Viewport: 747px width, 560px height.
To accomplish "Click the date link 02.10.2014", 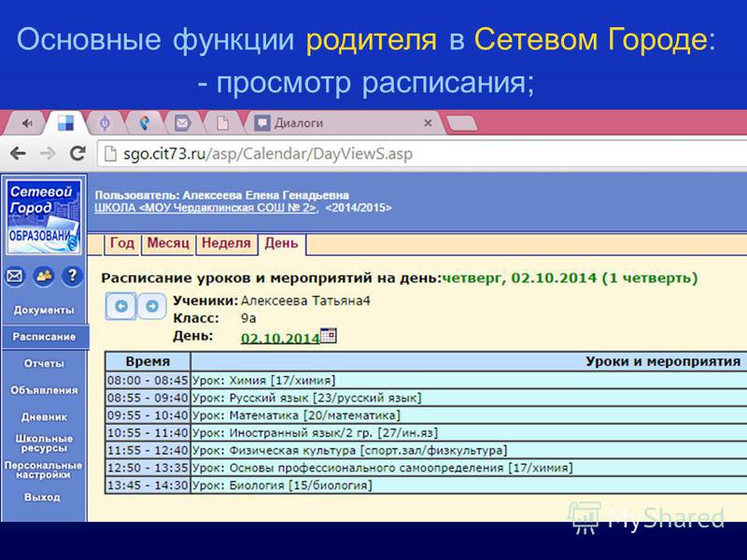I will coord(280,338).
